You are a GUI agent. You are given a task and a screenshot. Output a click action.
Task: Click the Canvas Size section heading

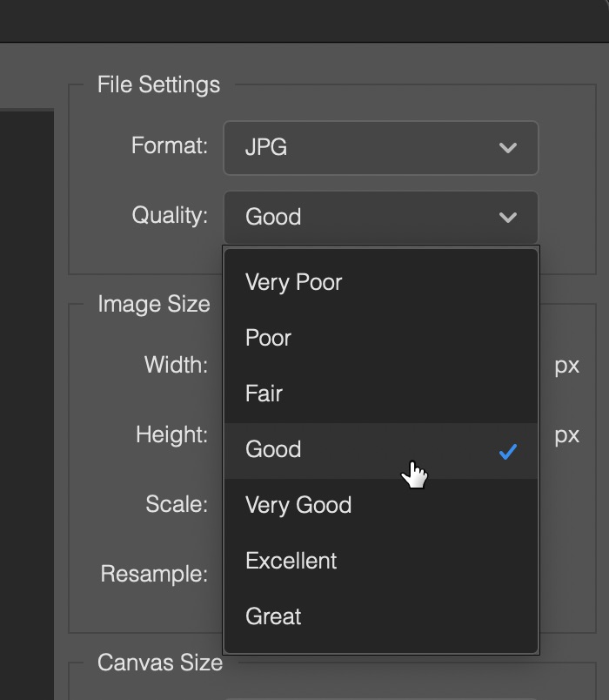click(160, 663)
